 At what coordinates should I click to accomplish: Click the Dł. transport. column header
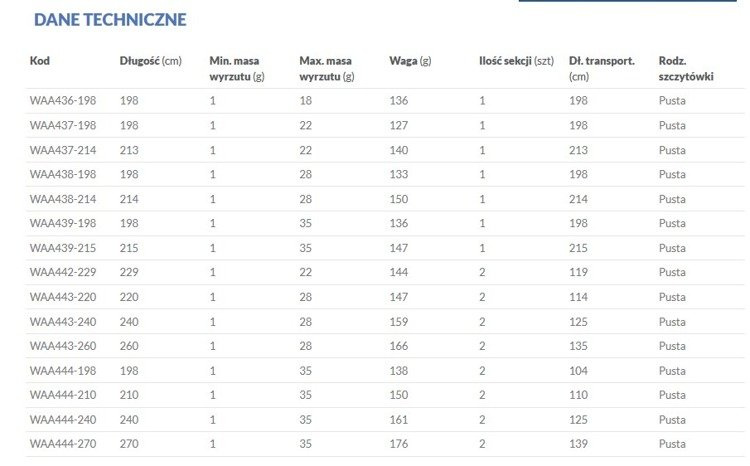601,68
